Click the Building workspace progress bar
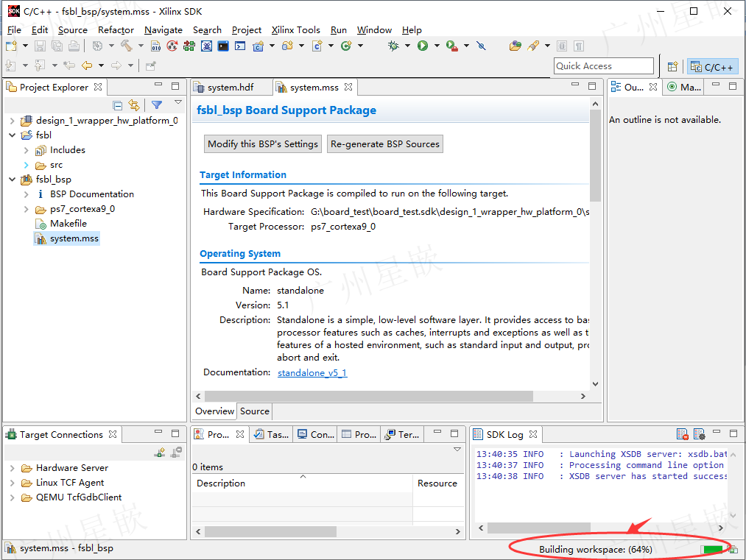 711,550
